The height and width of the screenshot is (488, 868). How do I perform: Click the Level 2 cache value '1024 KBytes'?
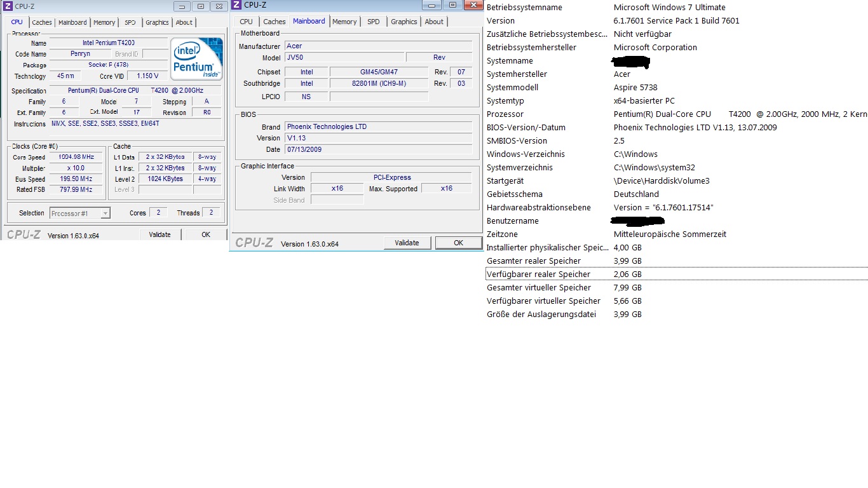click(165, 179)
